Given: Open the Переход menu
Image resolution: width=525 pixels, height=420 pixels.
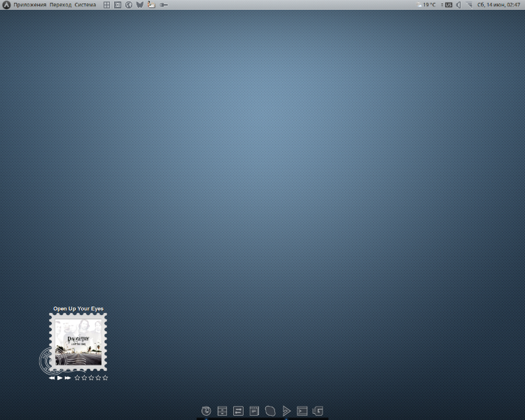Looking at the screenshot, I should coord(60,5).
